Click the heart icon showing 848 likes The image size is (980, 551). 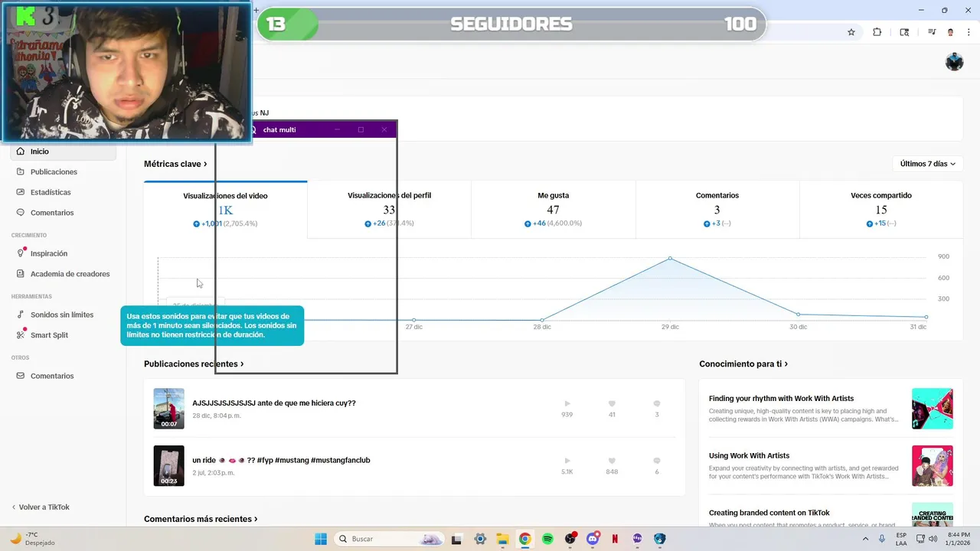612,461
